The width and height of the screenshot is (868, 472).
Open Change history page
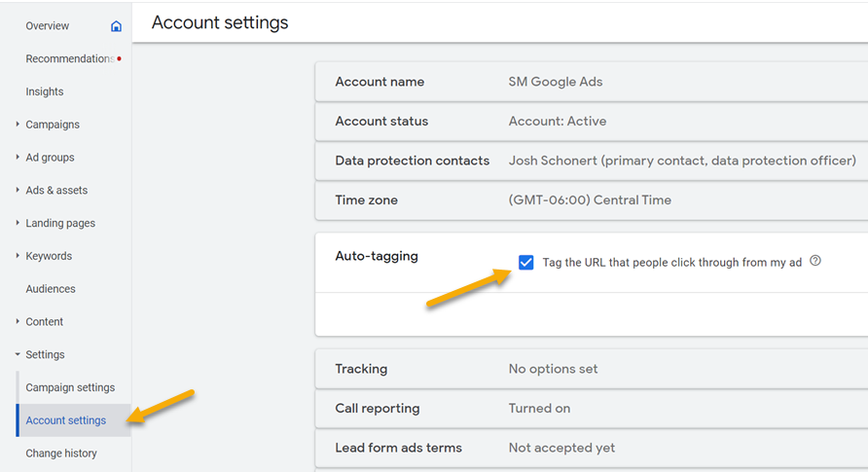(x=61, y=454)
